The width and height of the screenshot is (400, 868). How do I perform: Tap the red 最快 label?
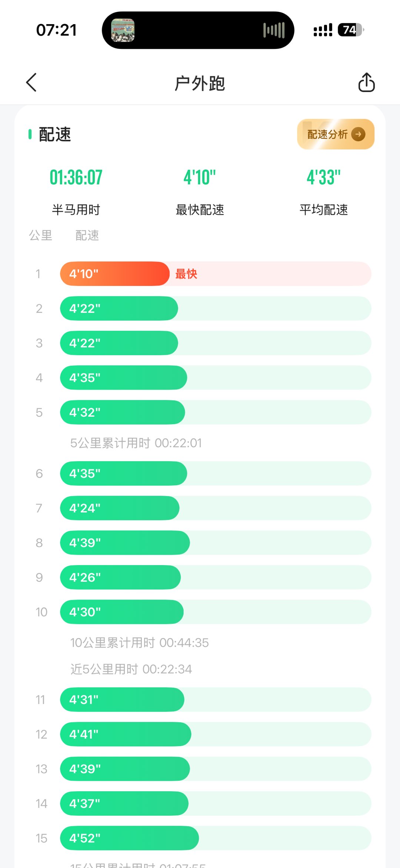(x=186, y=274)
